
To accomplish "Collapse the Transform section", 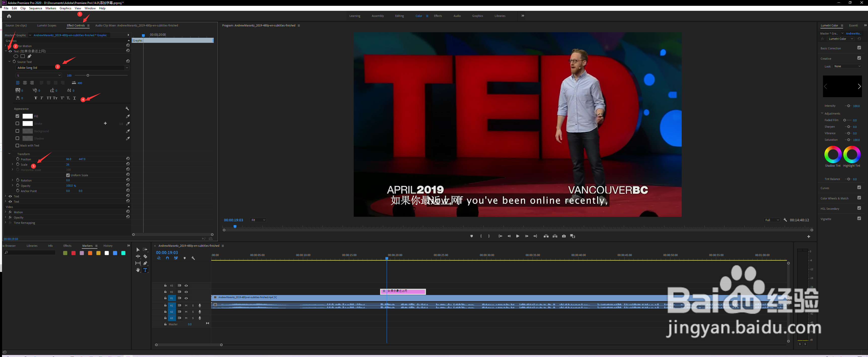I will coord(9,154).
